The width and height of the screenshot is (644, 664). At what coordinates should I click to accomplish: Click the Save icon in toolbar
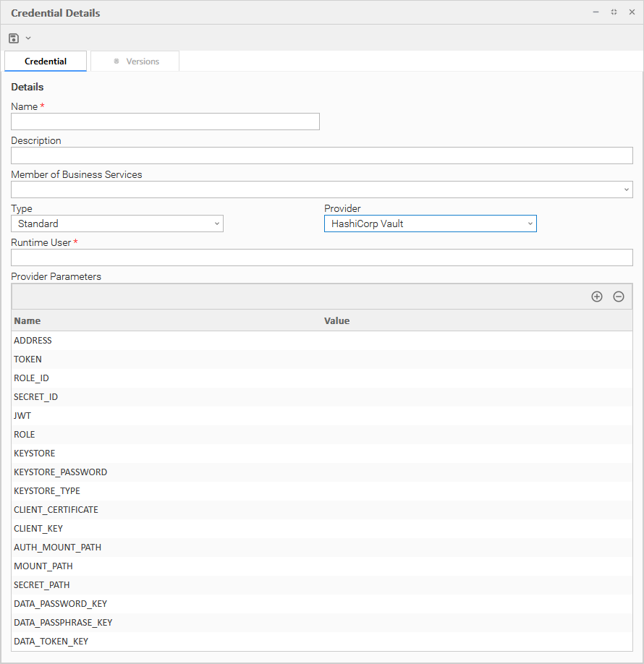14,38
